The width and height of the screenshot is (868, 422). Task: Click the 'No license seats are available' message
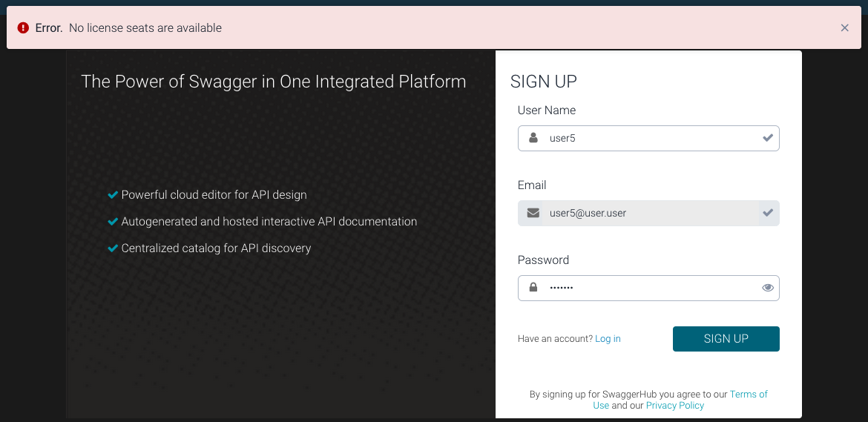click(145, 28)
